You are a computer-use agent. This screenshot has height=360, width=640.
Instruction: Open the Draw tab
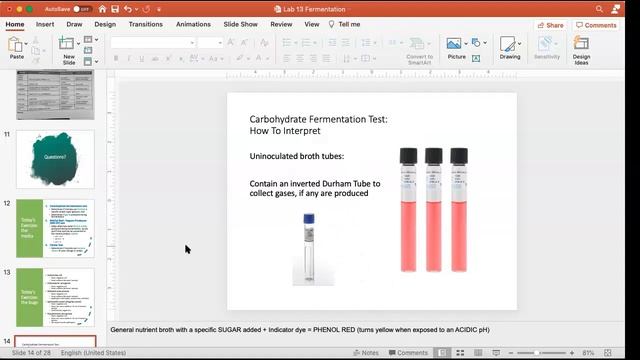point(74,24)
